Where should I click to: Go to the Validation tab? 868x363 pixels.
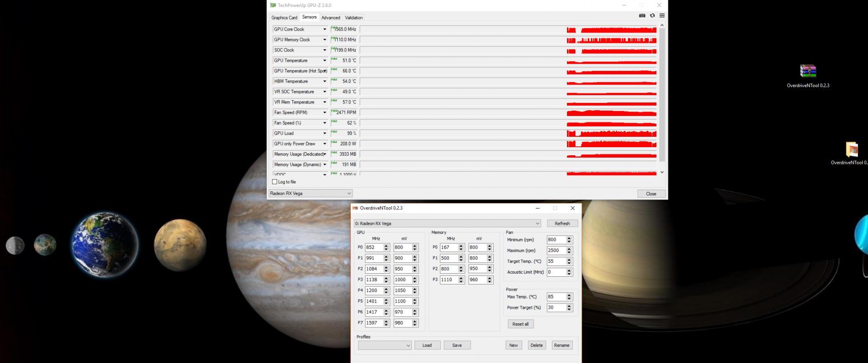click(354, 18)
